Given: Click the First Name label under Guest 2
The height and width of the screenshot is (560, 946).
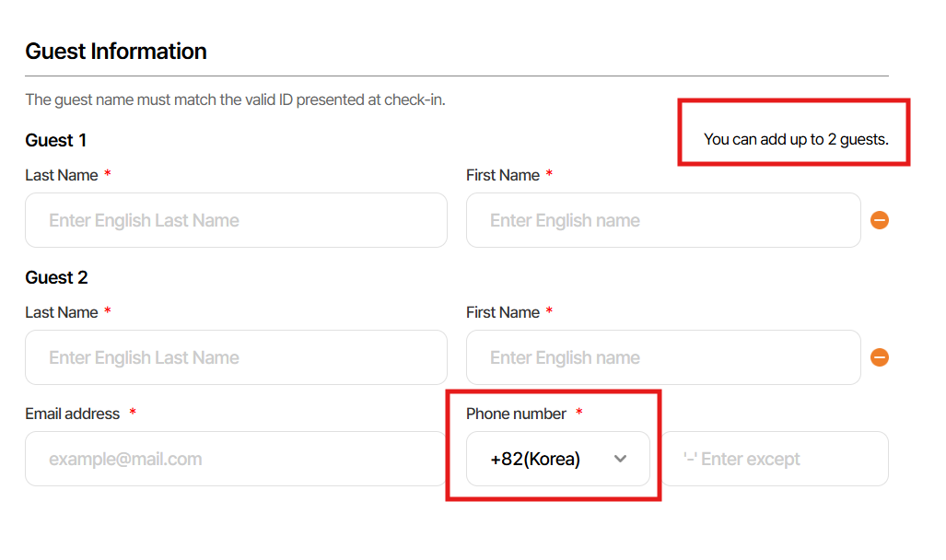Looking at the screenshot, I should point(503,312).
